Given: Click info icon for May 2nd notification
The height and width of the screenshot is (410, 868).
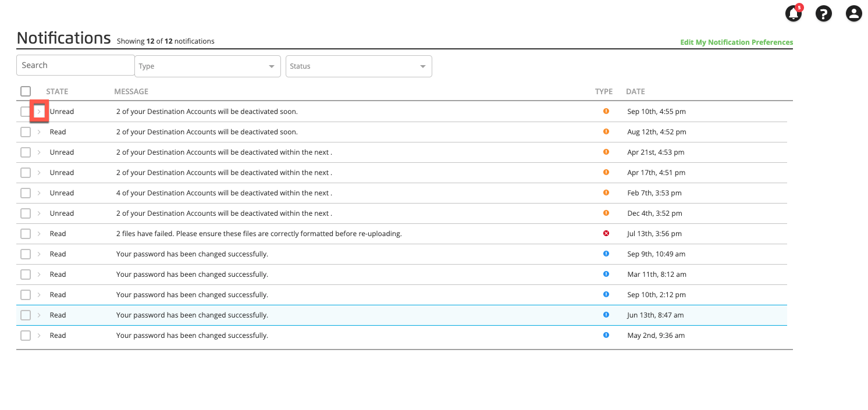Looking at the screenshot, I should pos(606,335).
